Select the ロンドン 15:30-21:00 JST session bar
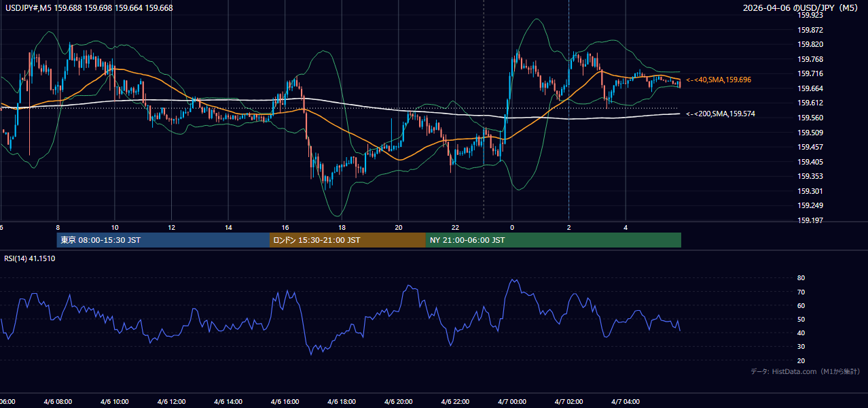This screenshot has width=868, height=408. click(348, 240)
